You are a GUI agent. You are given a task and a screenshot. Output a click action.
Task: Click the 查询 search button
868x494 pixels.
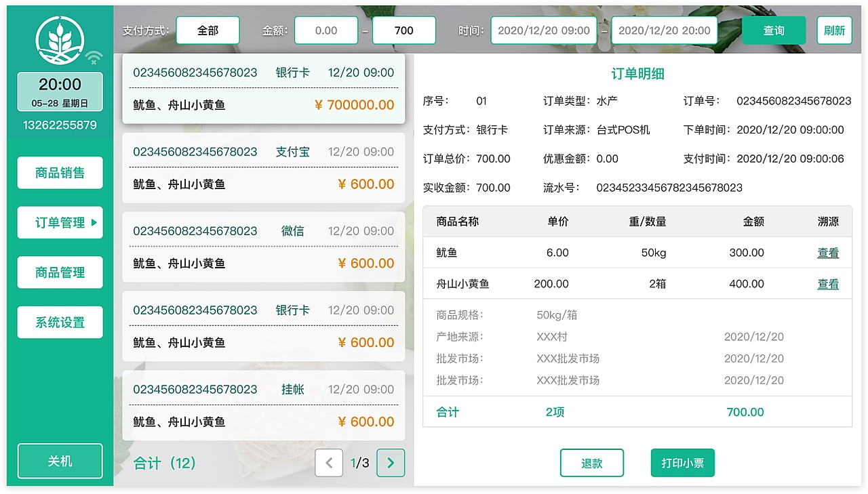pos(773,30)
